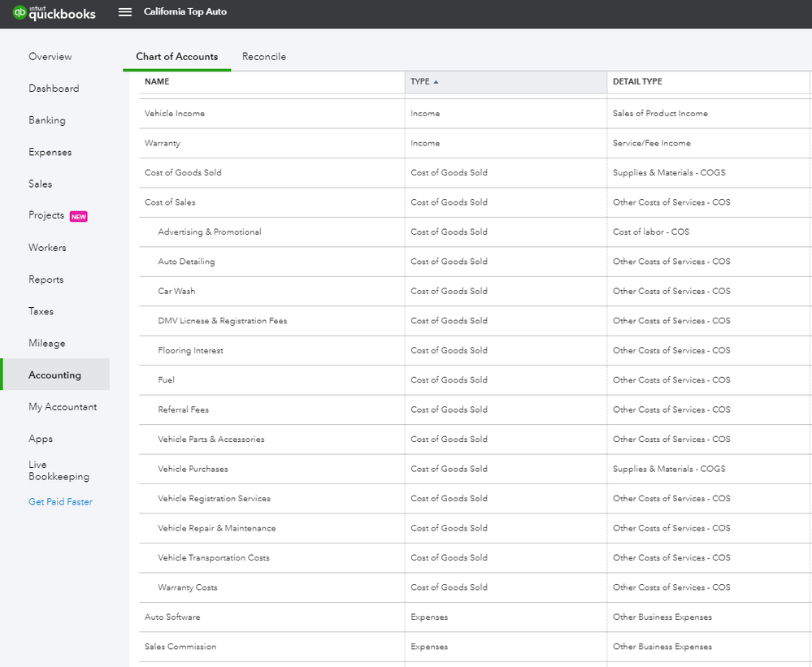Screen dimensions: 812x667
Task: Click the Flooring Interest account name
Action: [x=191, y=350]
